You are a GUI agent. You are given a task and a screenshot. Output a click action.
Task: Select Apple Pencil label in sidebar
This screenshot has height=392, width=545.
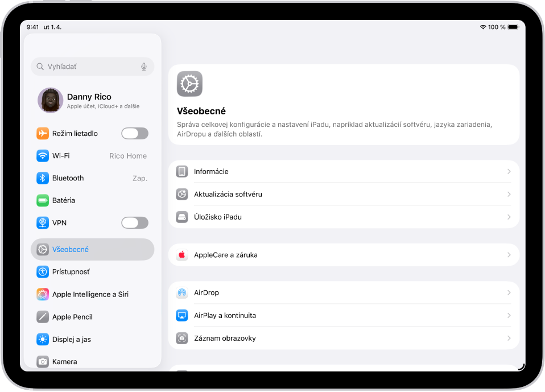tap(72, 317)
